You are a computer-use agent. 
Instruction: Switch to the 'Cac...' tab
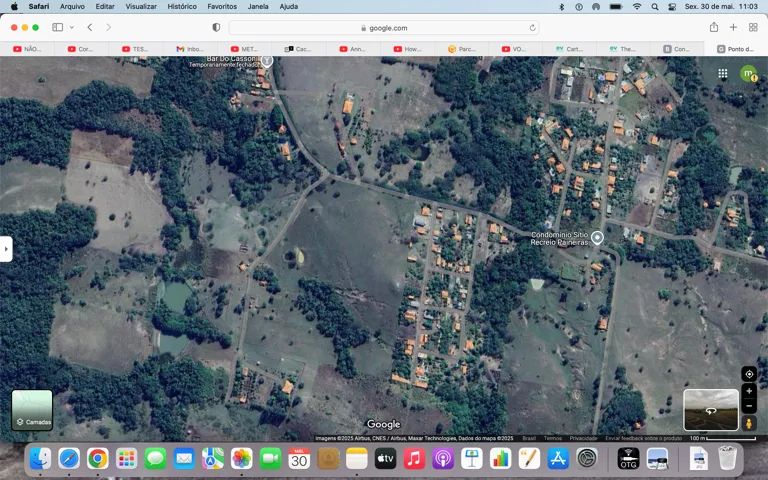pyautogui.click(x=298, y=49)
